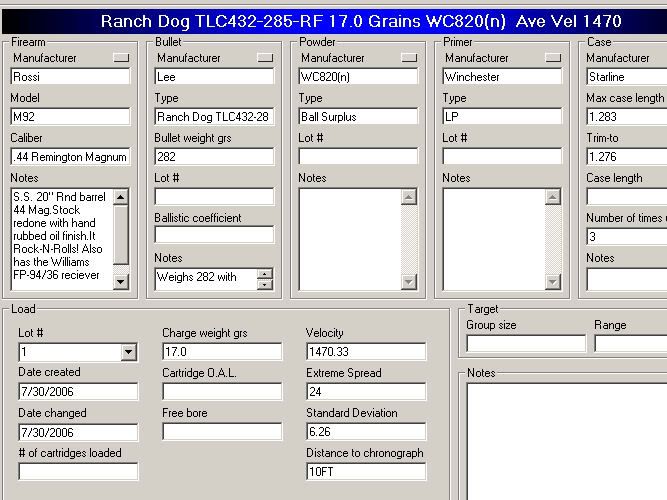
Task: Click Primer Manufacturer field Winchester
Action: pyautogui.click(x=502, y=77)
